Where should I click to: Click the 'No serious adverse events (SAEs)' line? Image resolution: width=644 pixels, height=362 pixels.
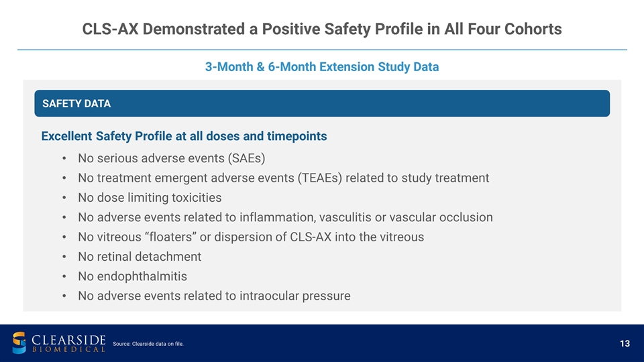coord(172,159)
